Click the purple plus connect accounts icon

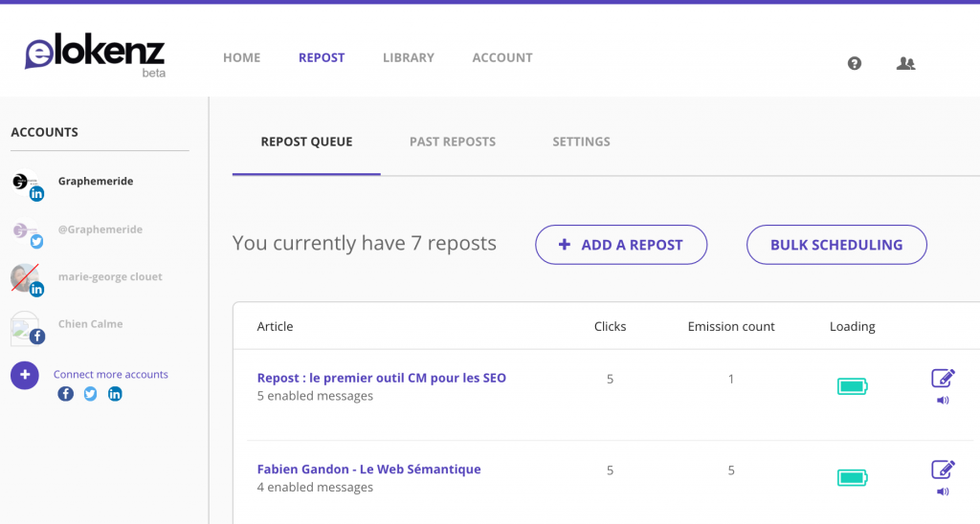[25, 375]
